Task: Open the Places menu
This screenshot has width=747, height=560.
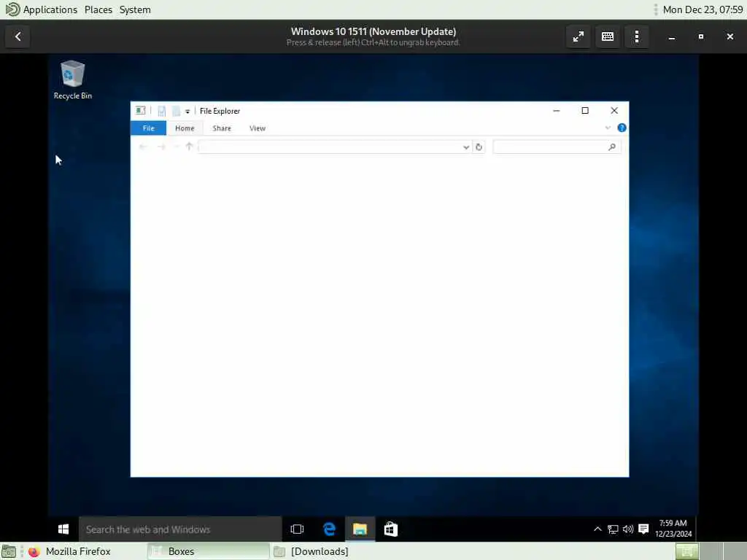Action: click(98, 9)
